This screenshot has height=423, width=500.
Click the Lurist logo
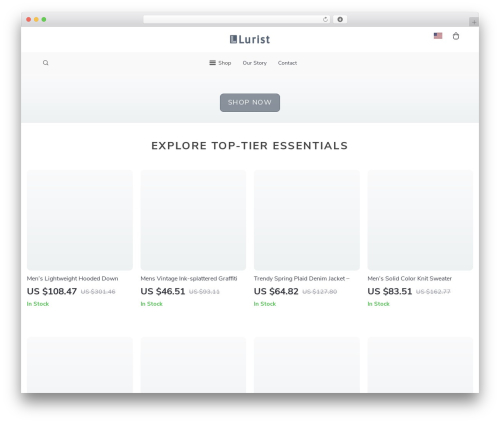tap(250, 39)
